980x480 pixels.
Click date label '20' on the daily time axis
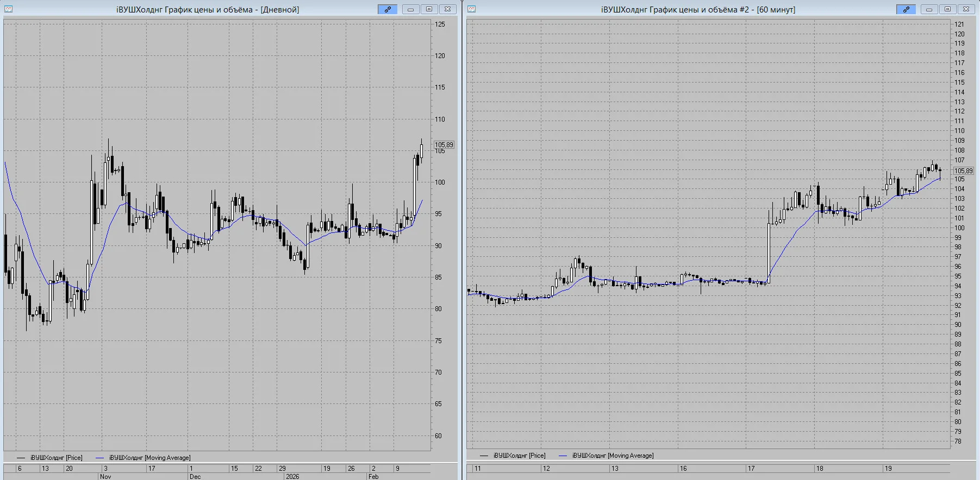(x=69, y=468)
